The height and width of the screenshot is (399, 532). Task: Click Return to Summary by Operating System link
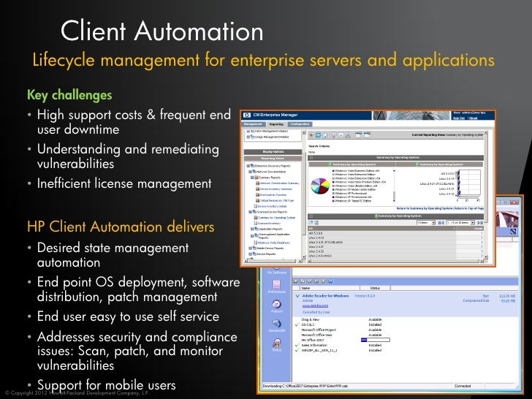click(425, 208)
